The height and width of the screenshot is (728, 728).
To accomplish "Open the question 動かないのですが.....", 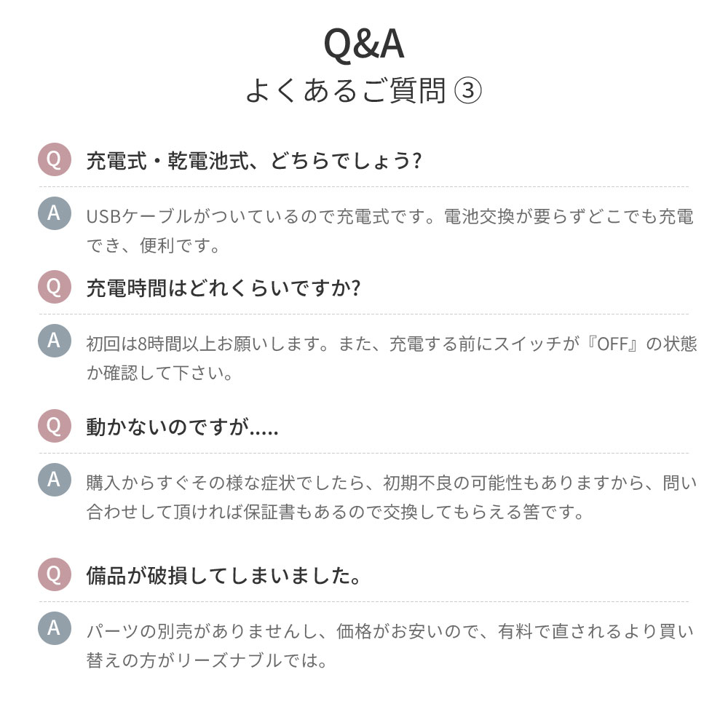I will (182, 427).
